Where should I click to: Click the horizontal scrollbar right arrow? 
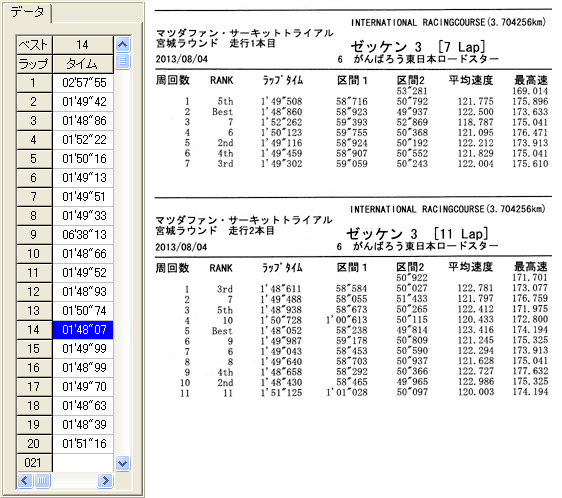[x=105, y=480]
